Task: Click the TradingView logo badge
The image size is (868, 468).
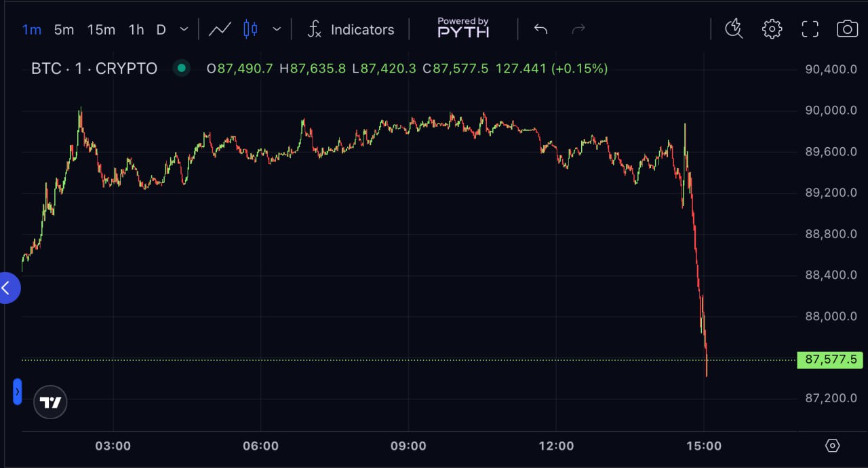Action: click(50, 402)
